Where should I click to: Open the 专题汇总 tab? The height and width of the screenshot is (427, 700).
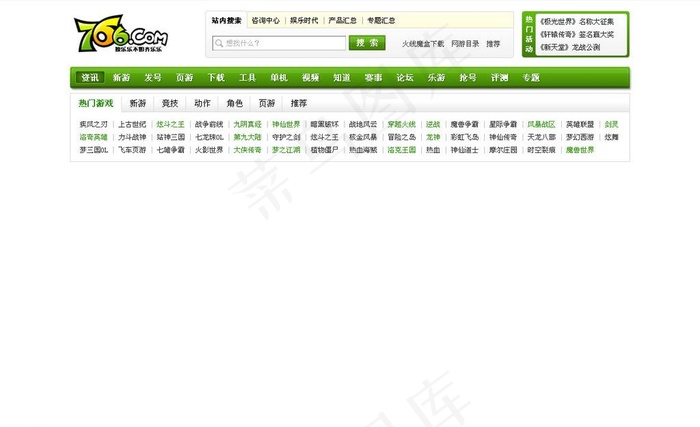(x=381, y=21)
